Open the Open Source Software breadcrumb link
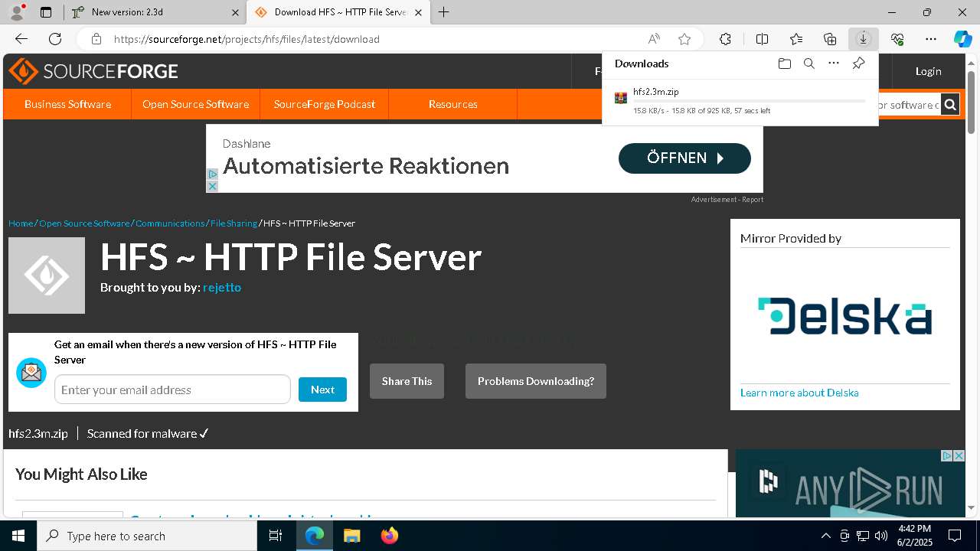 (84, 223)
